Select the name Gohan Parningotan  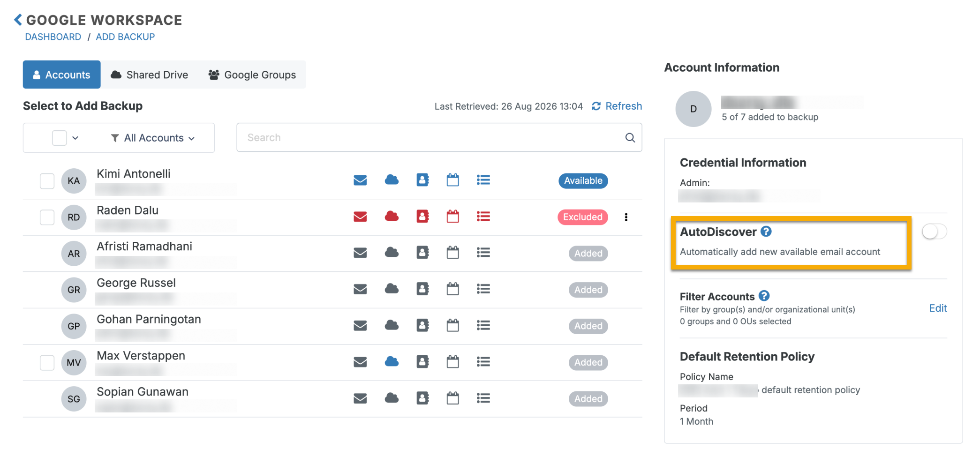(149, 319)
